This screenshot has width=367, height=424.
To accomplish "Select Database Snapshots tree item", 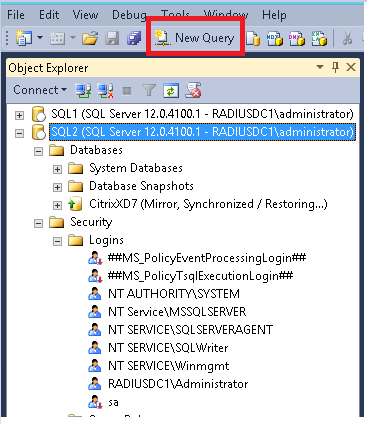I will [x=141, y=186].
